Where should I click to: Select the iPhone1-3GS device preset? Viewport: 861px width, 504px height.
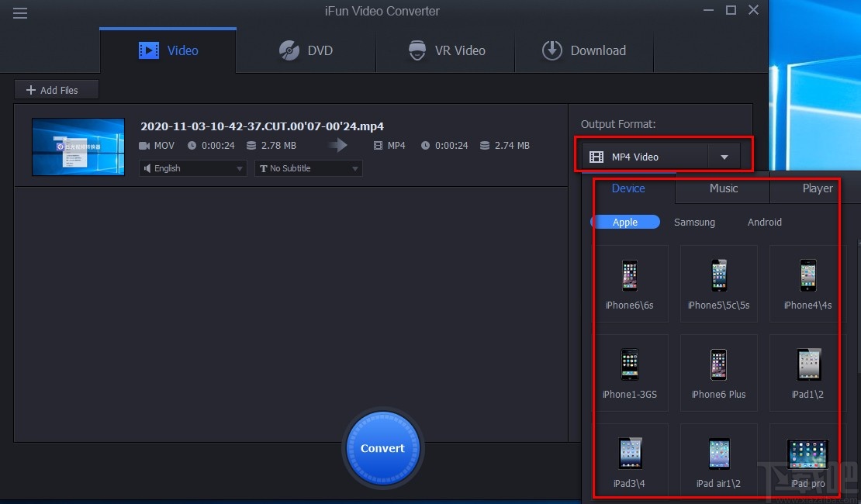(x=629, y=373)
